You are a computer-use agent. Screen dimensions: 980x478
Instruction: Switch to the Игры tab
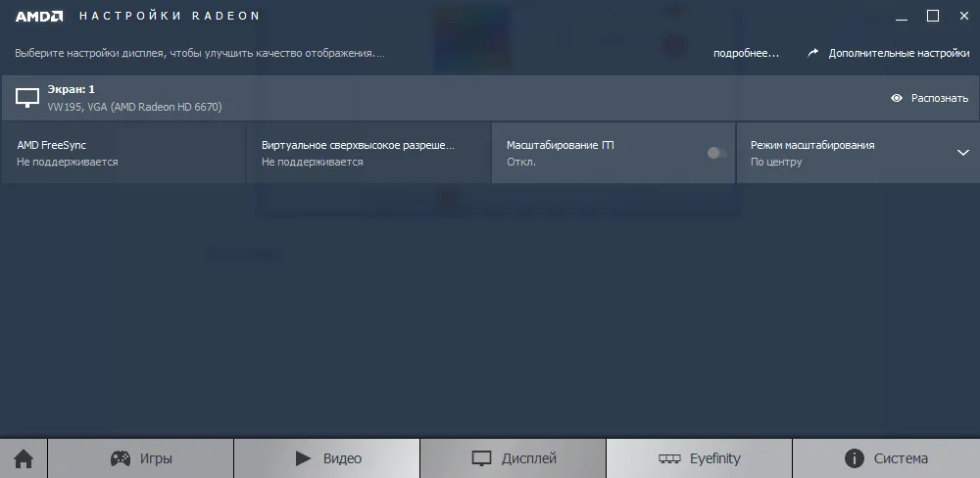[x=140, y=458]
